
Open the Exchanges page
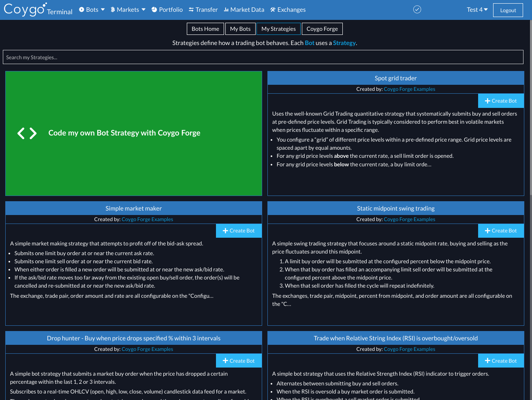(288, 10)
